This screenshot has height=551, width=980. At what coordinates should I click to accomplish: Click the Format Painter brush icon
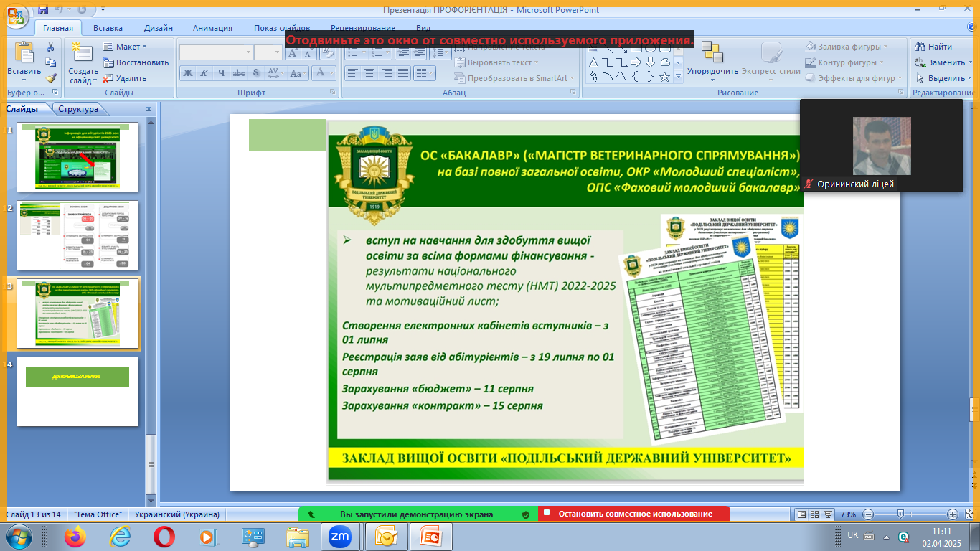point(51,78)
